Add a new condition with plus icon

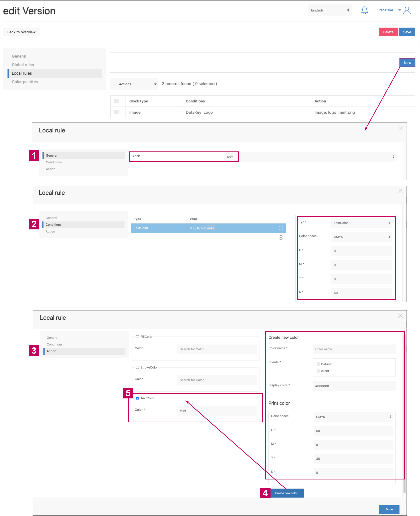coord(281,237)
